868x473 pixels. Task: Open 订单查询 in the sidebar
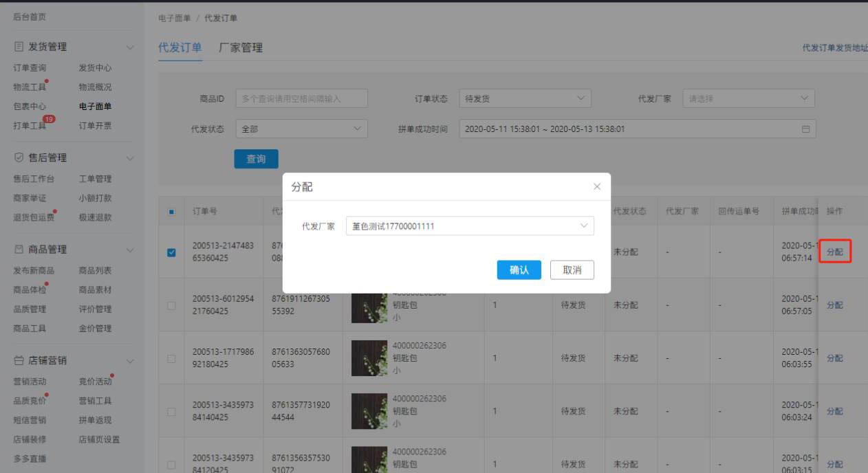point(30,68)
